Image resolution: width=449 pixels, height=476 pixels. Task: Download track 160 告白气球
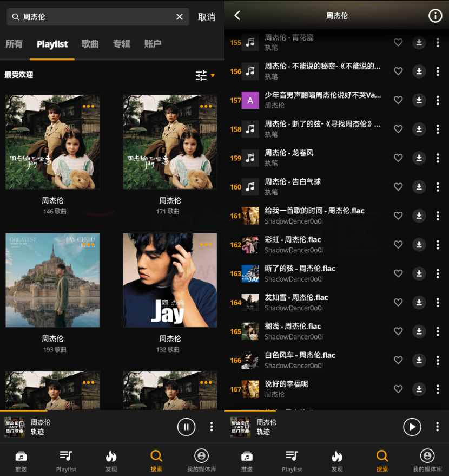click(x=419, y=187)
